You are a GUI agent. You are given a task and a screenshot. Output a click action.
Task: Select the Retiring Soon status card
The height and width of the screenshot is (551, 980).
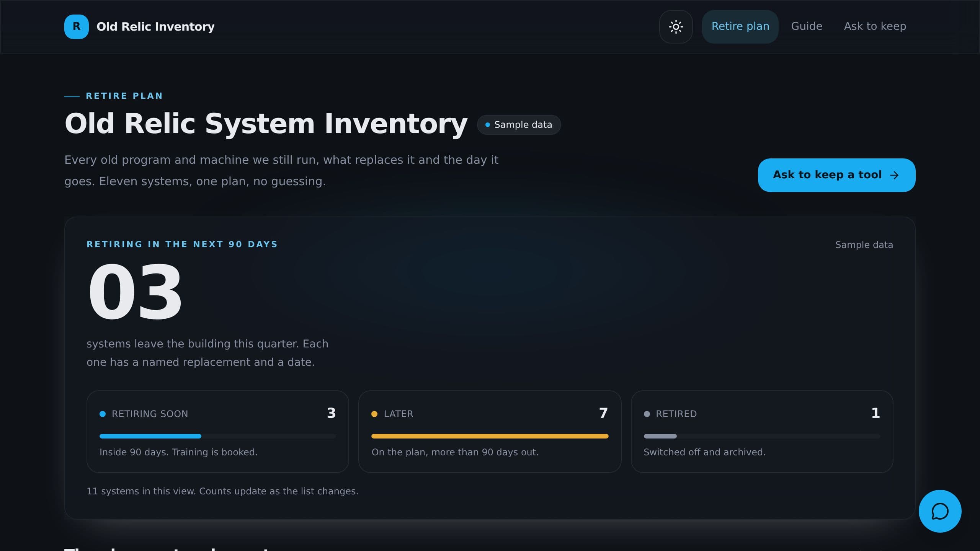click(218, 431)
